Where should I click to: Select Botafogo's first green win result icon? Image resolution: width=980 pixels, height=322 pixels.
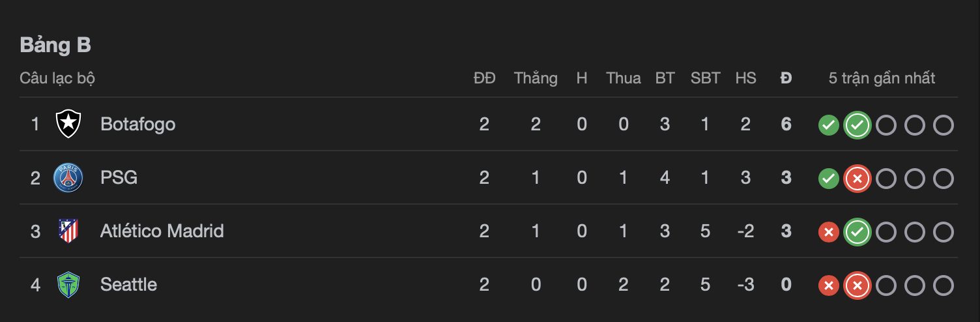[x=828, y=124]
